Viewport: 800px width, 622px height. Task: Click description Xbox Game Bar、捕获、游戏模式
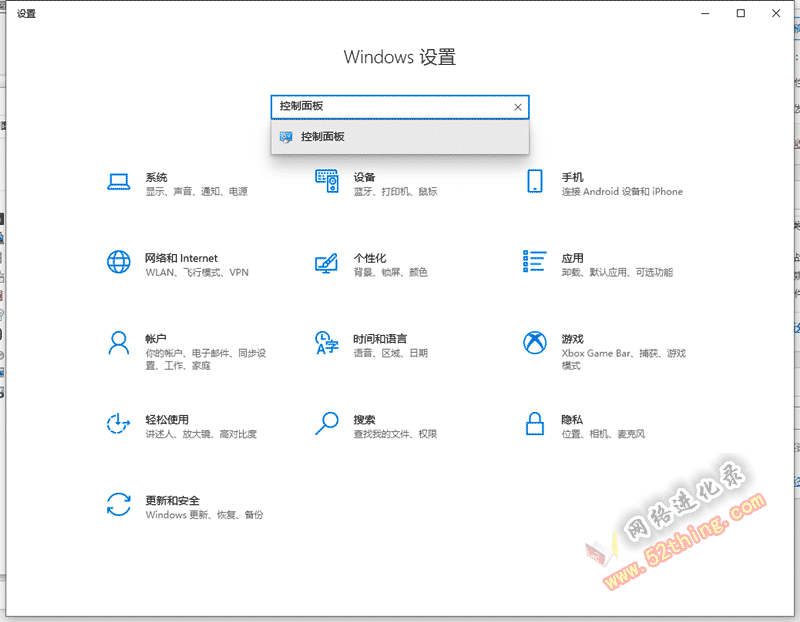623,359
